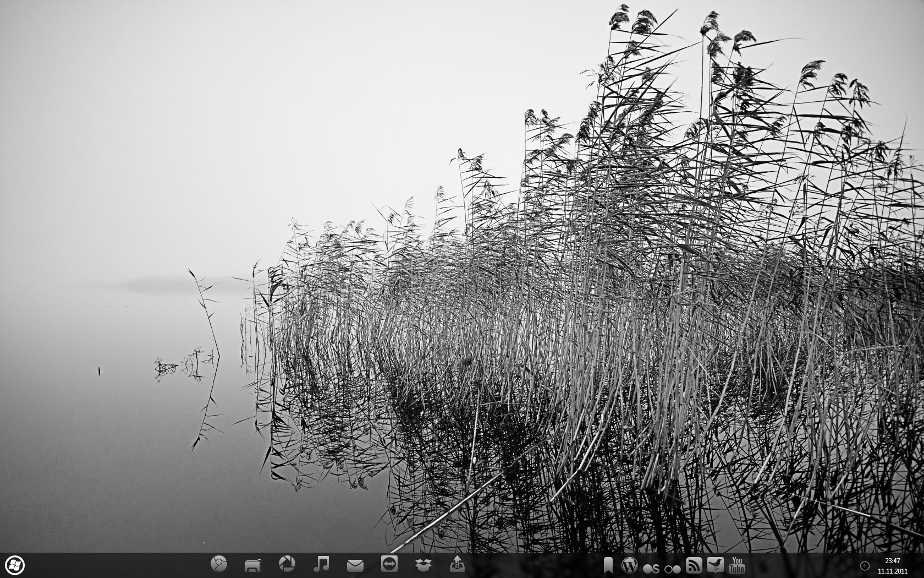
Task: Open the Last.fm shortcut icon
Action: [x=651, y=569]
